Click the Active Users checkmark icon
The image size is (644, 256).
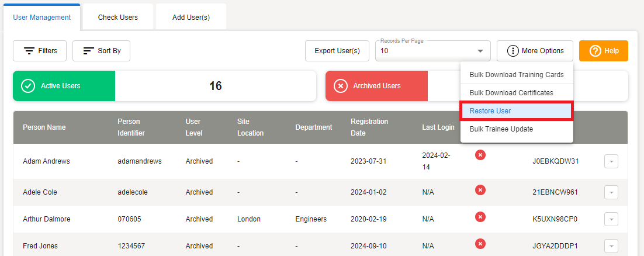tap(27, 86)
